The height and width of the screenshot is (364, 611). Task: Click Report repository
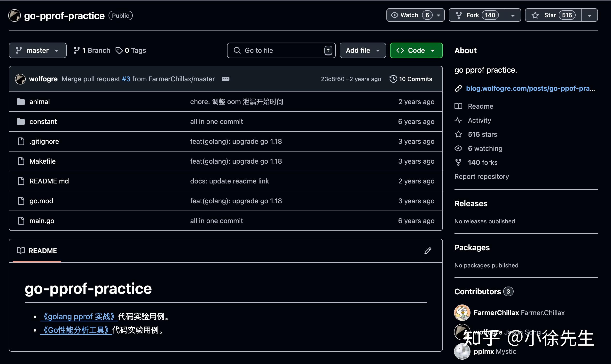[482, 176]
